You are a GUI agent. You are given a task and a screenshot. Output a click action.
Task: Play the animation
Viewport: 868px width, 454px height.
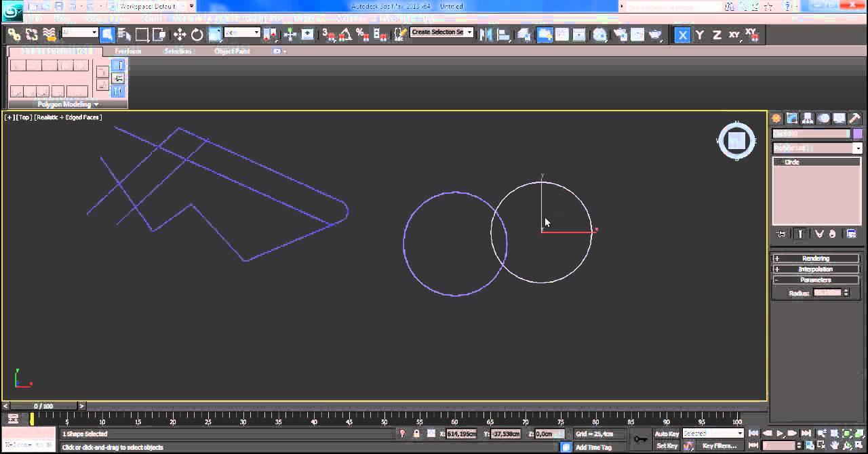[x=780, y=434]
